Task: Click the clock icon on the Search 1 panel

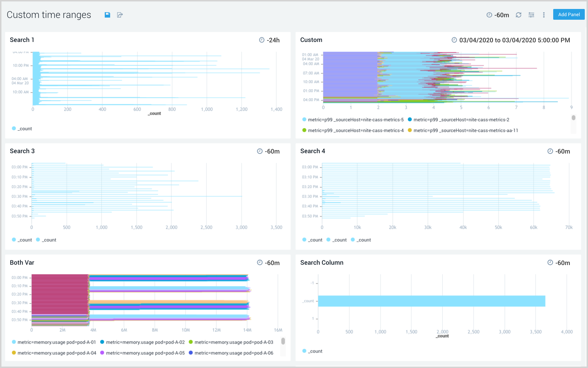Action: tap(261, 40)
